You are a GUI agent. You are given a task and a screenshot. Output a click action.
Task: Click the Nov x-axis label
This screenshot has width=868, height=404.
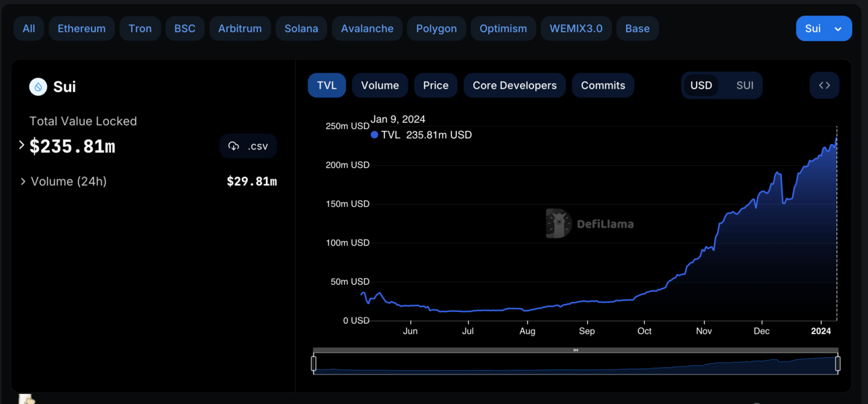(x=704, y=332)
